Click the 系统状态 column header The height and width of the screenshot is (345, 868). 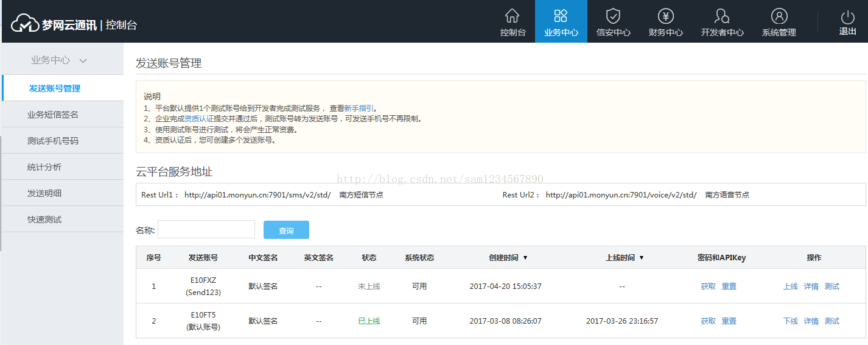coord(419,258)
